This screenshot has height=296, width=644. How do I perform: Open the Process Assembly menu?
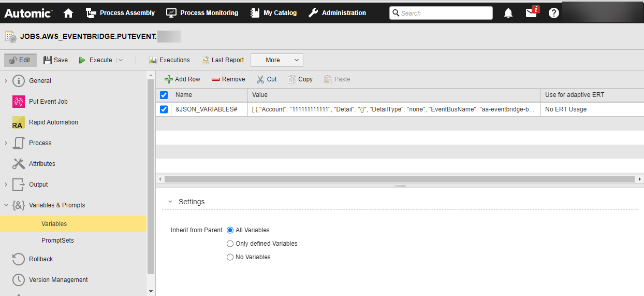point(120,13)
